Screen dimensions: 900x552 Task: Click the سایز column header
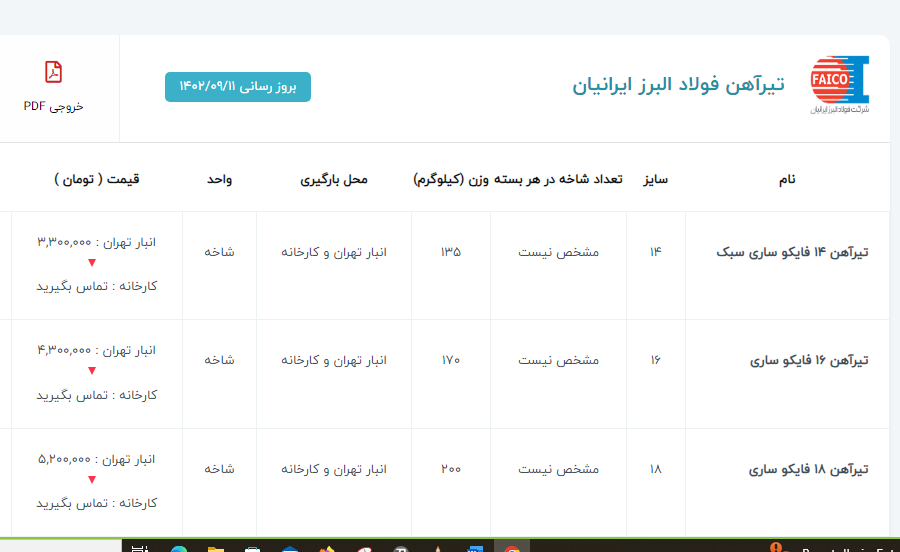coord(656,180)
